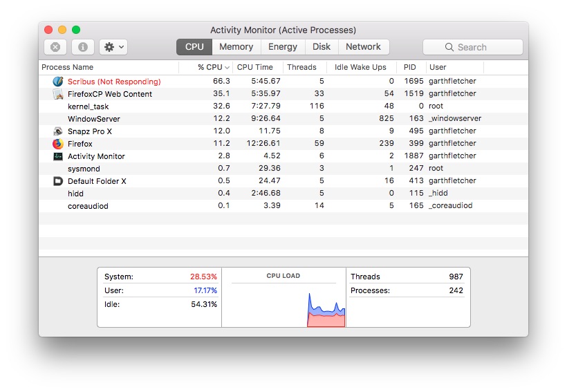Viewport: 567px width, 392px height.
Task: Sort by the Idle Wake Ups column
Action: point(360,67)
